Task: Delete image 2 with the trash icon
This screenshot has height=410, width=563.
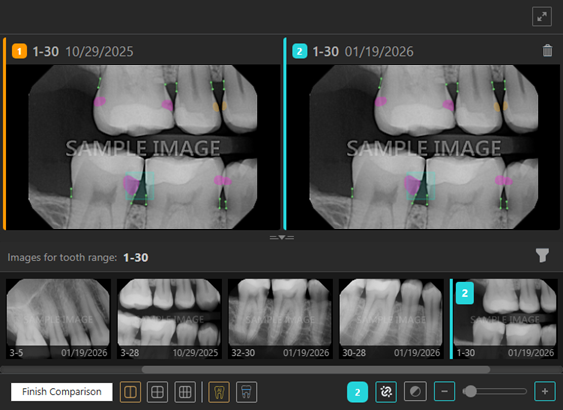Action: click(x=547, y=51)
